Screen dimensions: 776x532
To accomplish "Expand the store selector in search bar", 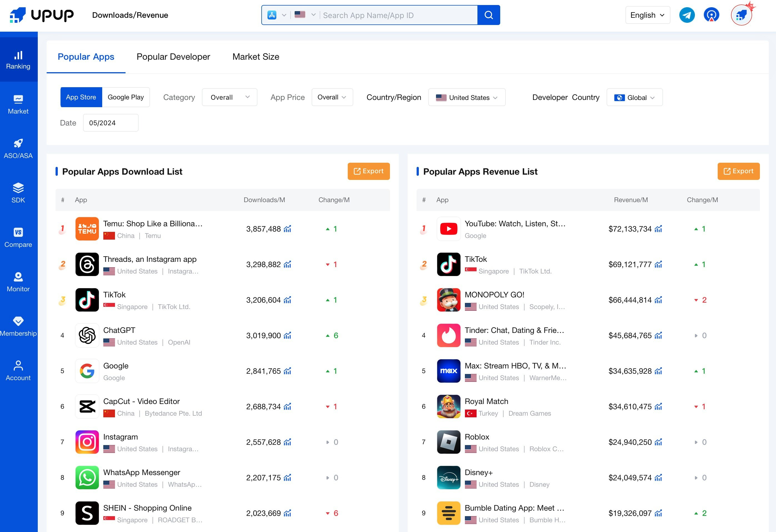I will [277, 15].
